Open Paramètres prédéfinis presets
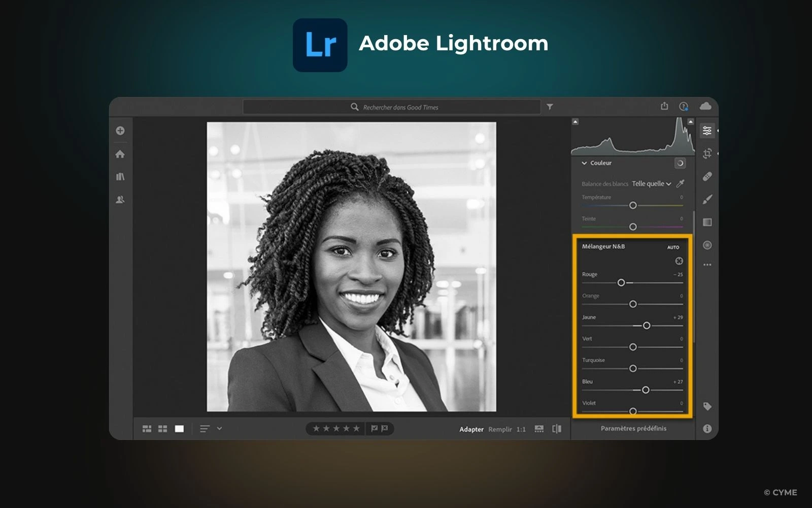812x508 pixels. (633, 428)
